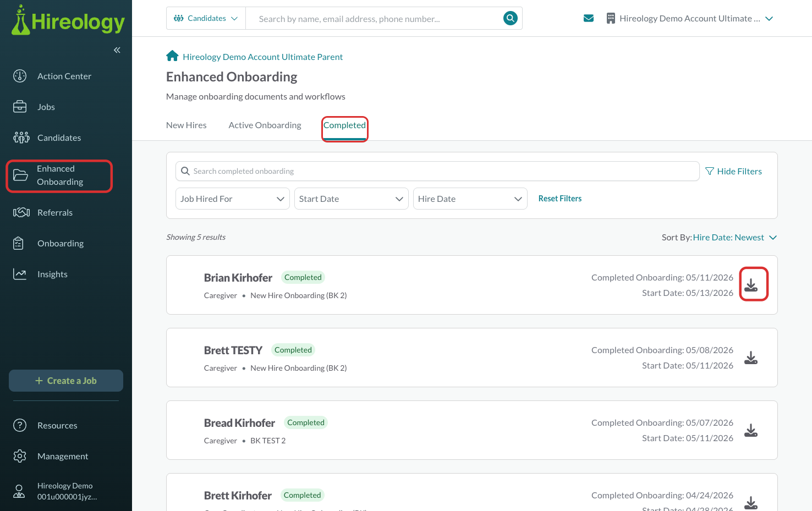Click the Management gear icon
The width and height of the screenshot is (812, 511).
point(20,456)
